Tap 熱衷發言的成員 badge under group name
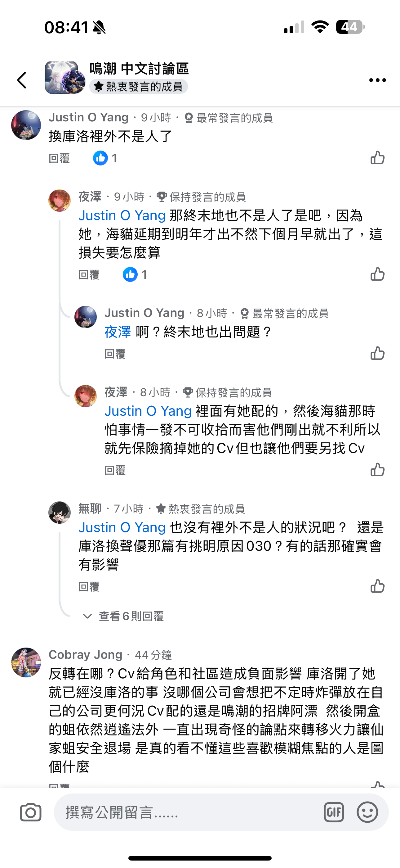The image size is (400, 868). coord(139,87)
